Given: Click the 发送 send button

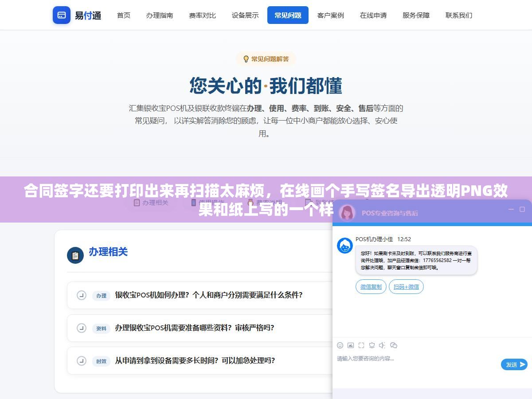Looking at the screenshot, I should tap(514, 364).
